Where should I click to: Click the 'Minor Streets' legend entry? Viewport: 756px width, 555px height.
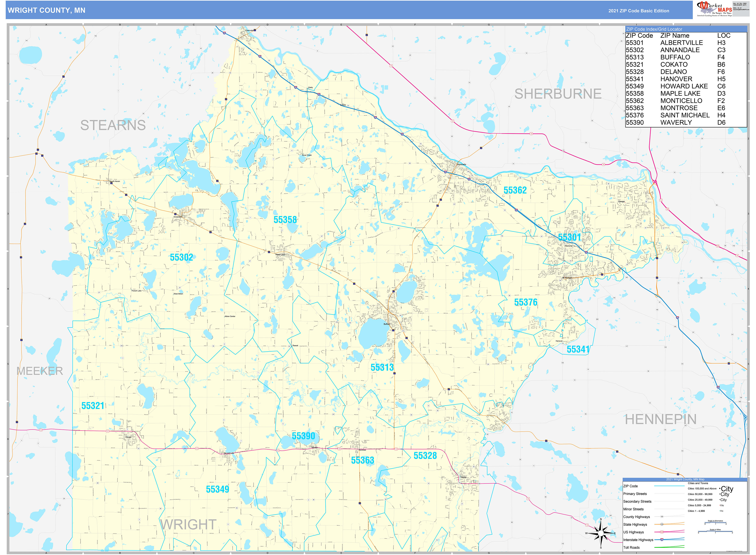pos(633,509)
